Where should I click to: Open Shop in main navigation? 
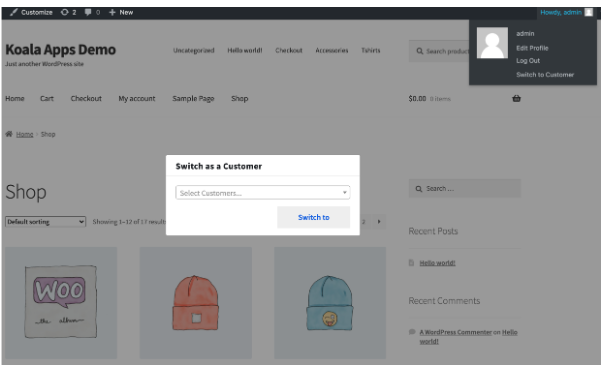240,98
